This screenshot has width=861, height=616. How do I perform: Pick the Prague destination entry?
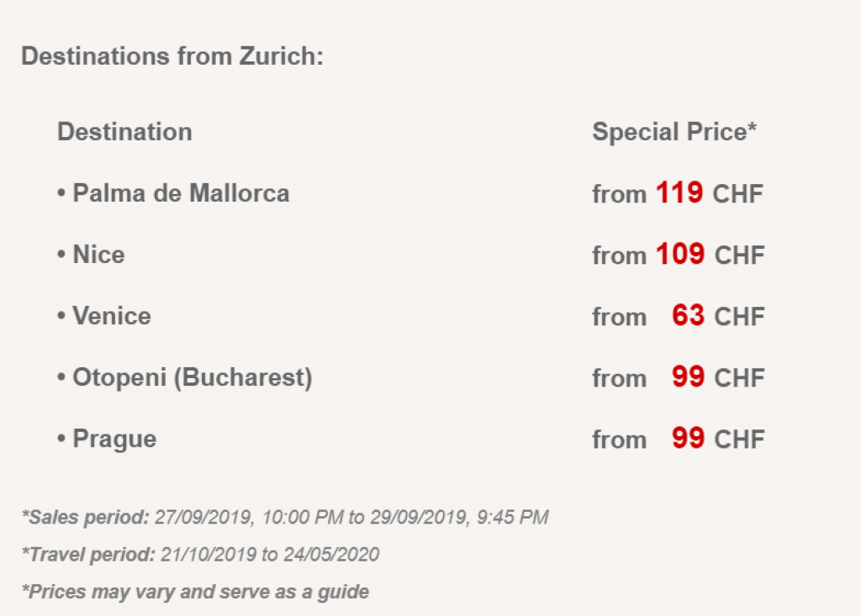tap(114, 439)
